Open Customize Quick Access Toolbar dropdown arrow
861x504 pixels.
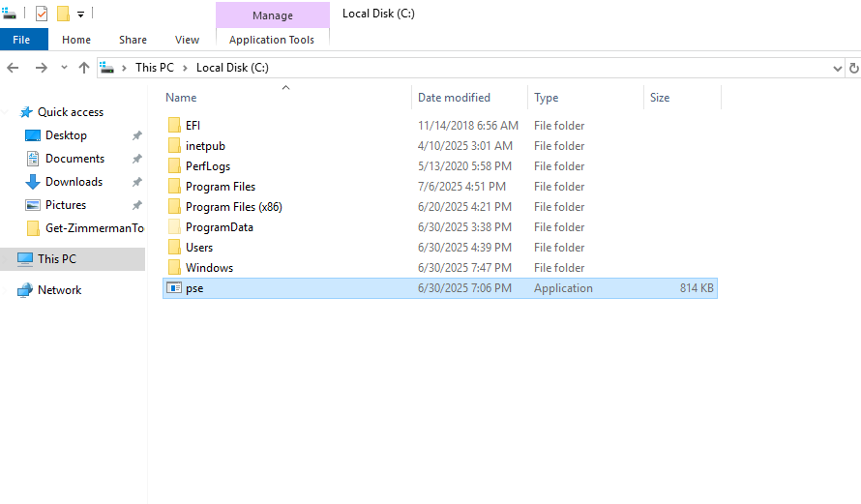tap(81, 15)
